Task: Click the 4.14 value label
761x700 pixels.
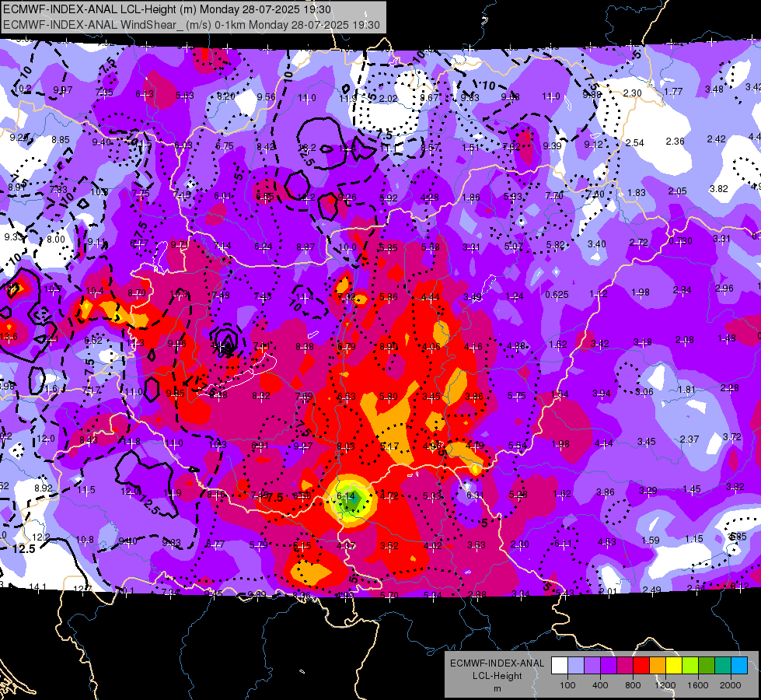Action: (x=604, y=443)
